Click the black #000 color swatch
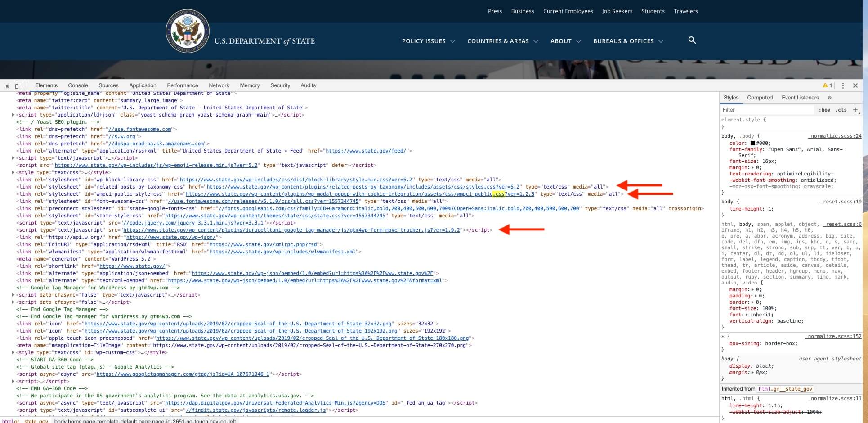 coord(752,143)
